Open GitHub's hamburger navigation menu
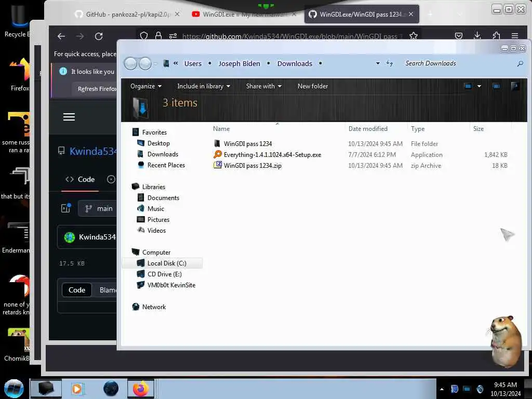The width and height of the screenshot is (532, 399). pyautogui.click(x=69, y=117)
